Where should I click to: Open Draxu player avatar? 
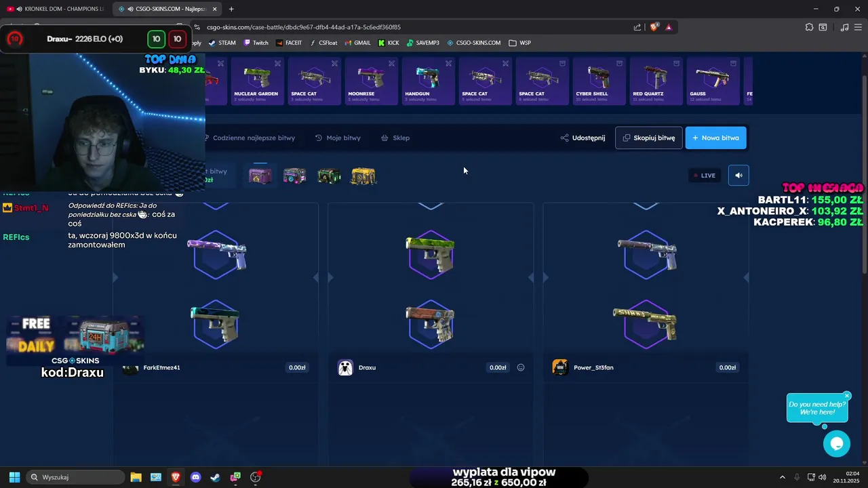tap(345, 367)
